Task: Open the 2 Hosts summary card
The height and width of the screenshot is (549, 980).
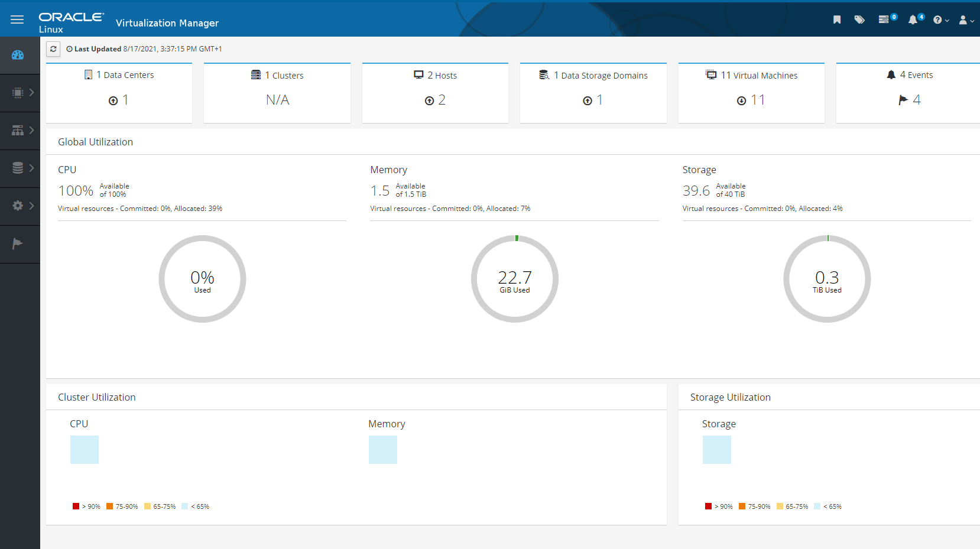Action: [435, 93]
